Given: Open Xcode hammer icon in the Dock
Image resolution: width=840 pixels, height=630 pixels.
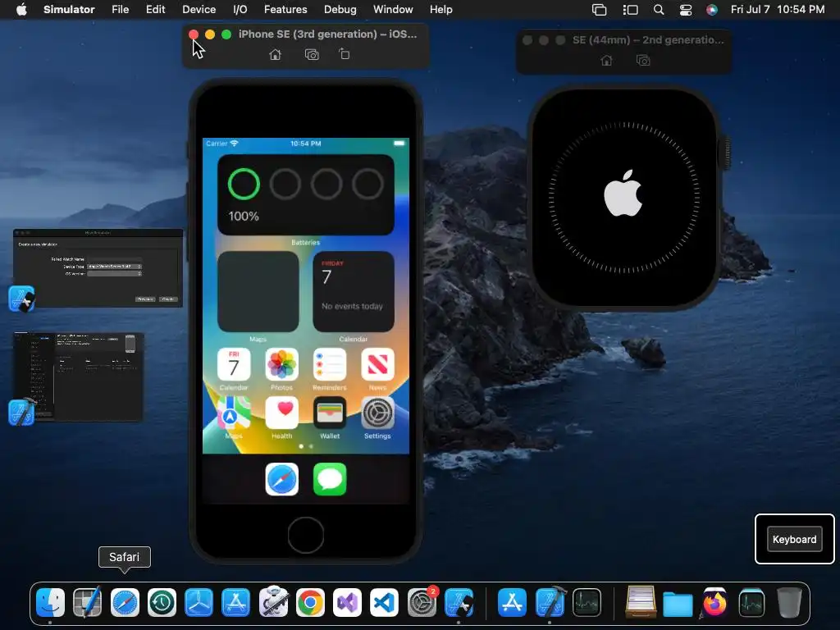Looking at the screenshot, I should click(550, 602).
